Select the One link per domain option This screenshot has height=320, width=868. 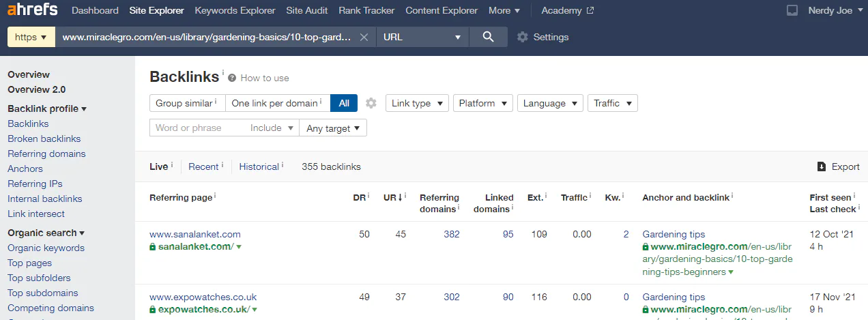pos(278,103)
